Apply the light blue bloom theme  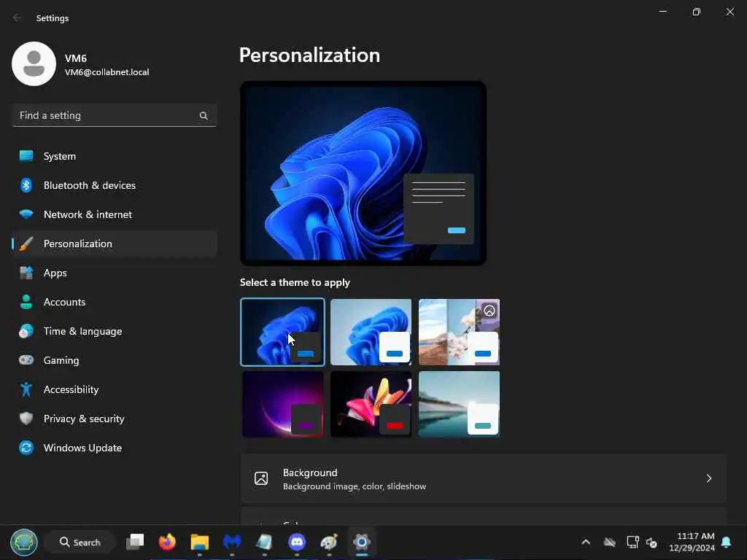(x=371, y=332)
